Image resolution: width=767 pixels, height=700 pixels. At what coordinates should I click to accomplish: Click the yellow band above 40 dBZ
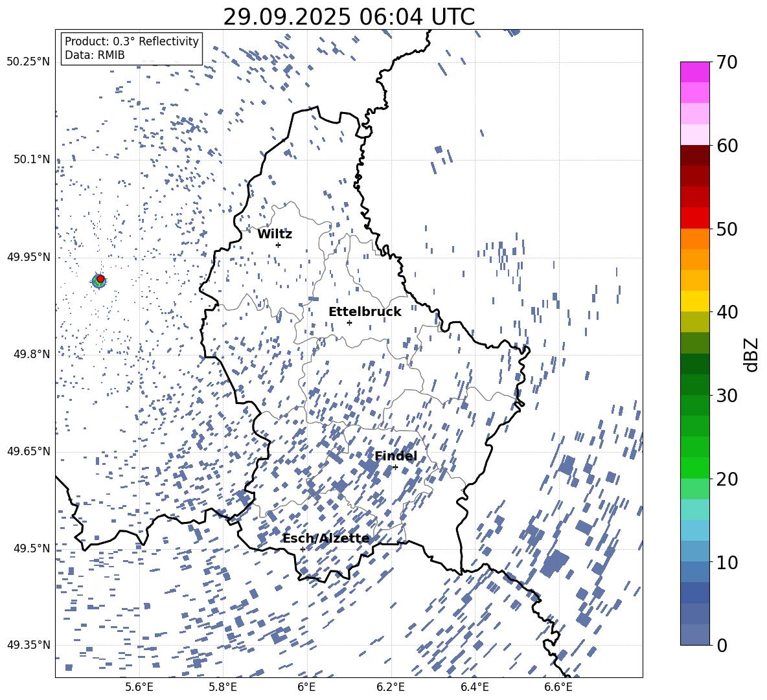pos(694,301)
